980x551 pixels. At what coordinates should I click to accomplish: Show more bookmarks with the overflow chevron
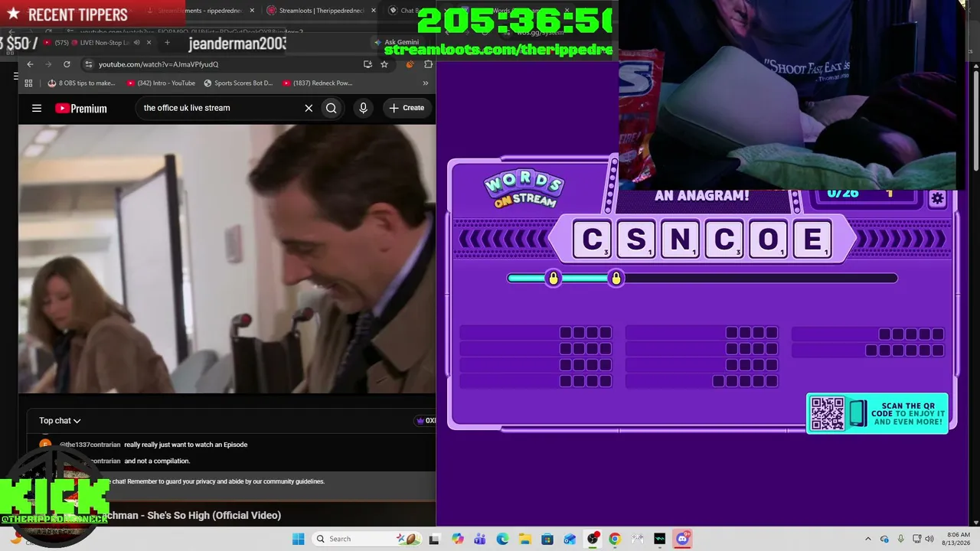tap(425, 83)
